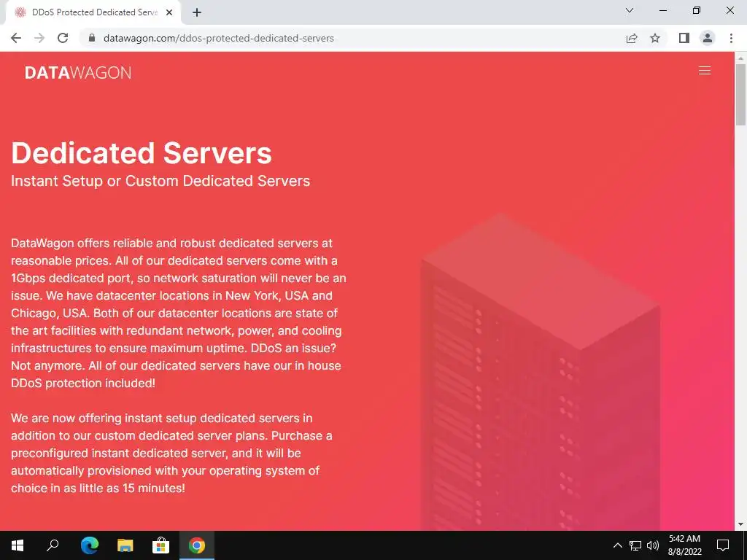The width and height of the screenshot is (747, 560).
Task: Open Microsoft Store from taskbar
Action: (x=160, y=545)
